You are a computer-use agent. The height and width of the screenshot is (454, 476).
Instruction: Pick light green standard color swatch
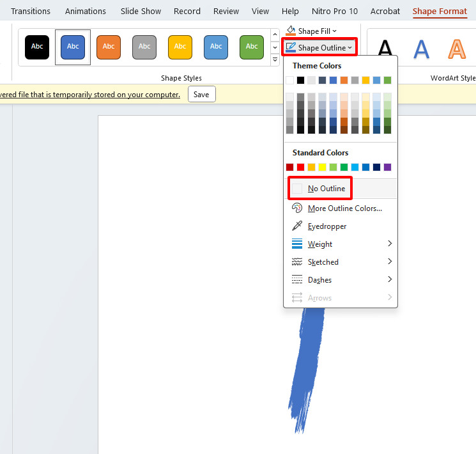click(x=333, y=167)
